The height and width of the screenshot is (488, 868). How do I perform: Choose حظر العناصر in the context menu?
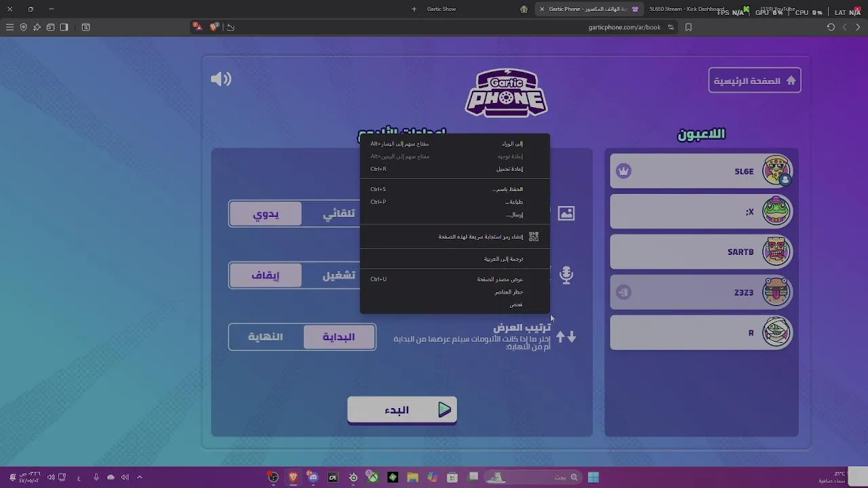[x=454, y=292]
